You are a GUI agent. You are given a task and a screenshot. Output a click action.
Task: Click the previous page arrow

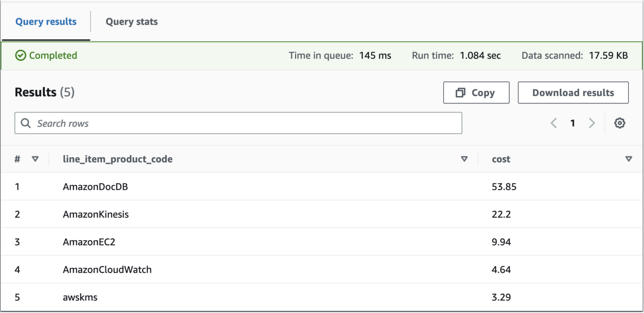tap(553, 123)
